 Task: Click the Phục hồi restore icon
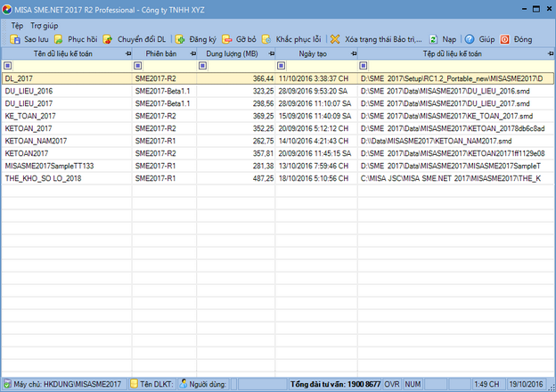coord(59,39)
